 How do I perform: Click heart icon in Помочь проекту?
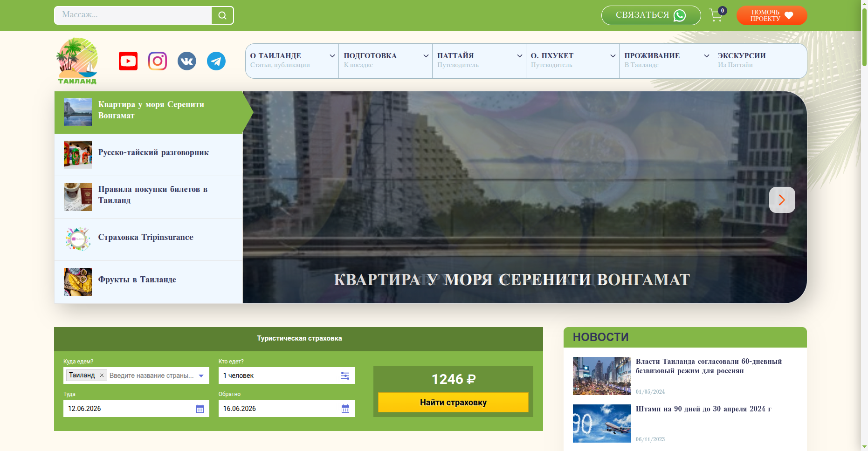[789, 15]
